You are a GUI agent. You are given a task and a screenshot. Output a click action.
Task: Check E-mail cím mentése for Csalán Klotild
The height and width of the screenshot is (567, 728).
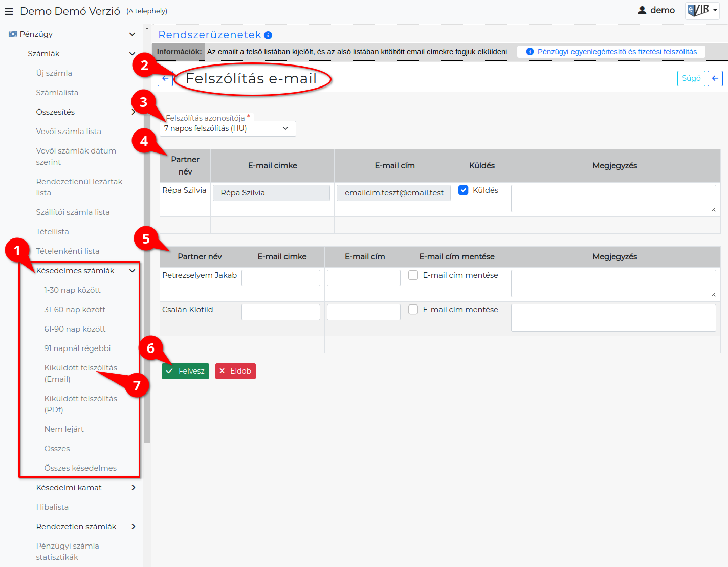click(413, 310)
